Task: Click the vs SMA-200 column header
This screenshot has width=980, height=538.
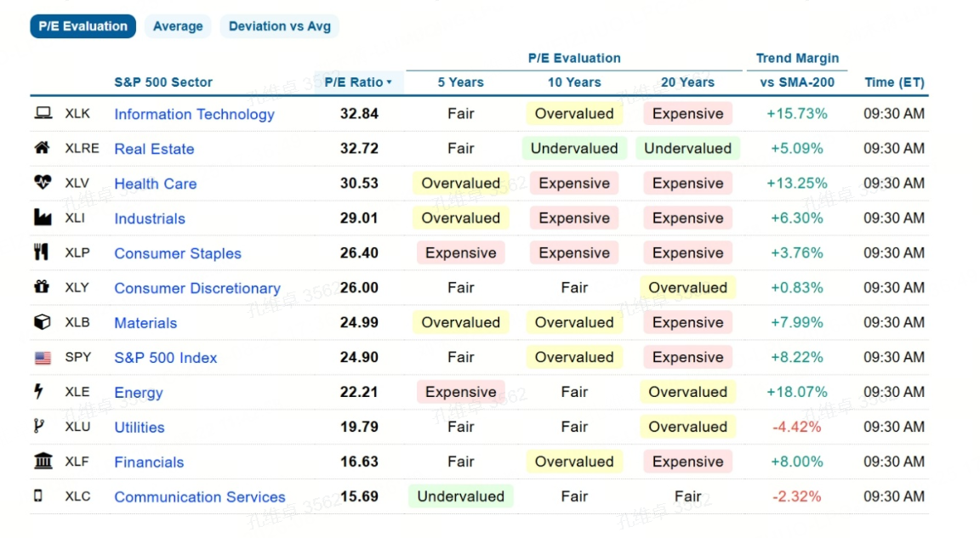Action: click(x=797, y=82)
